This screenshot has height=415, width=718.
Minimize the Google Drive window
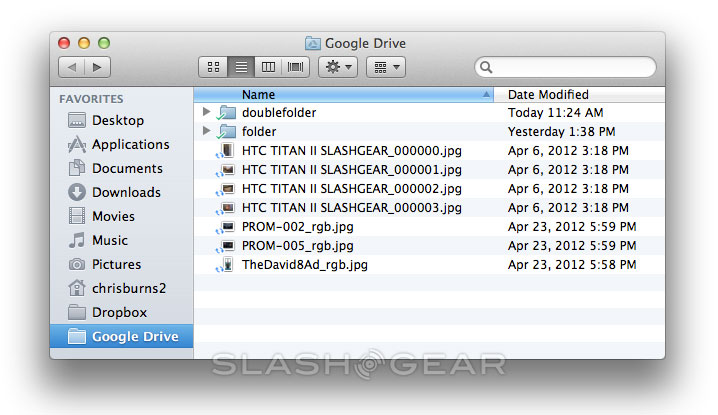84,43
